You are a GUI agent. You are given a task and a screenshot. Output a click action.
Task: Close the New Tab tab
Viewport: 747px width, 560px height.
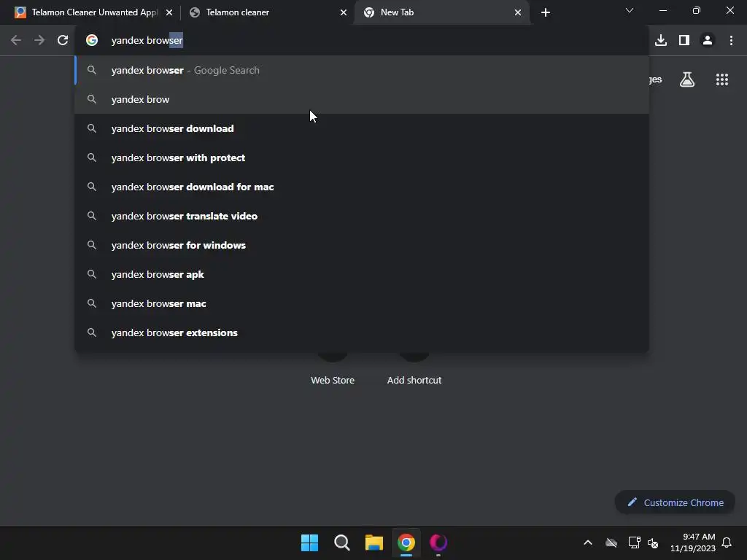518,12
